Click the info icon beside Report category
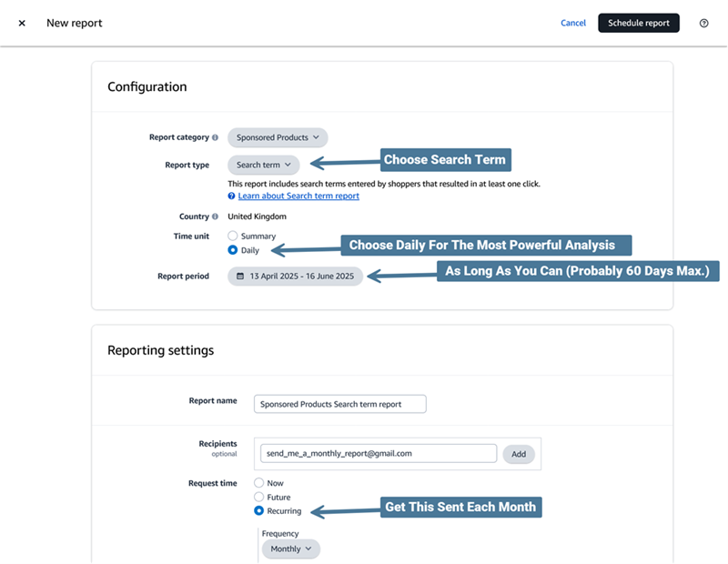This screenshot has width=728, height=564. pyautogui.click(x=216, y=137)
